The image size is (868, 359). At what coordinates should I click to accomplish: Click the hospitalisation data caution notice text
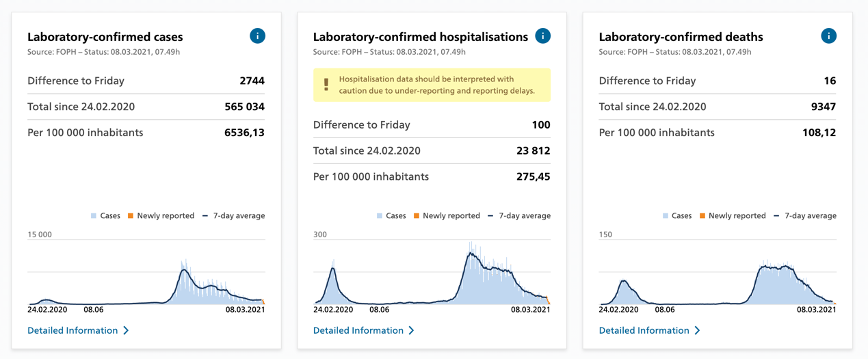pyautogui.click(x=436, y=85)
